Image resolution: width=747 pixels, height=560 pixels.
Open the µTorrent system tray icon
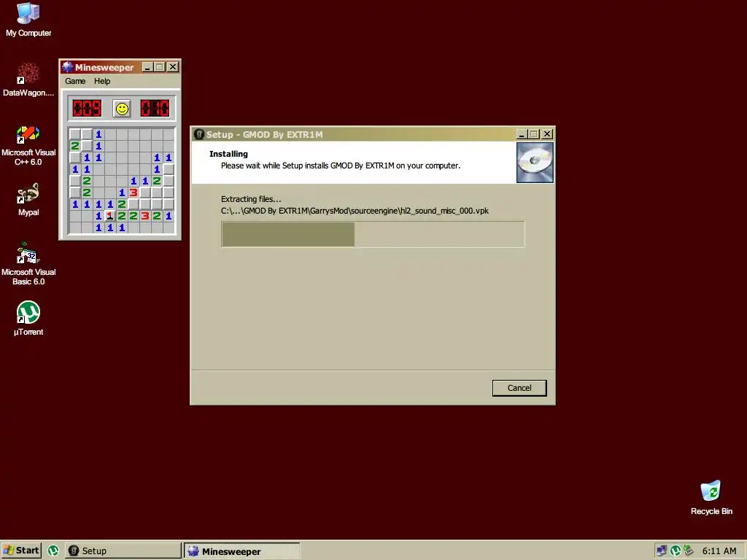(x=675, y=551)
